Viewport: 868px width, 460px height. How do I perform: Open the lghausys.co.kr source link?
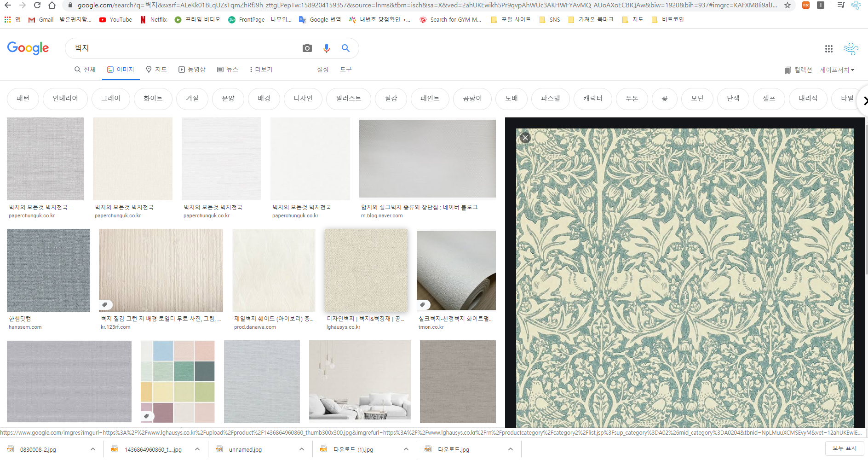pyautogui.click(x=344, y=327)
